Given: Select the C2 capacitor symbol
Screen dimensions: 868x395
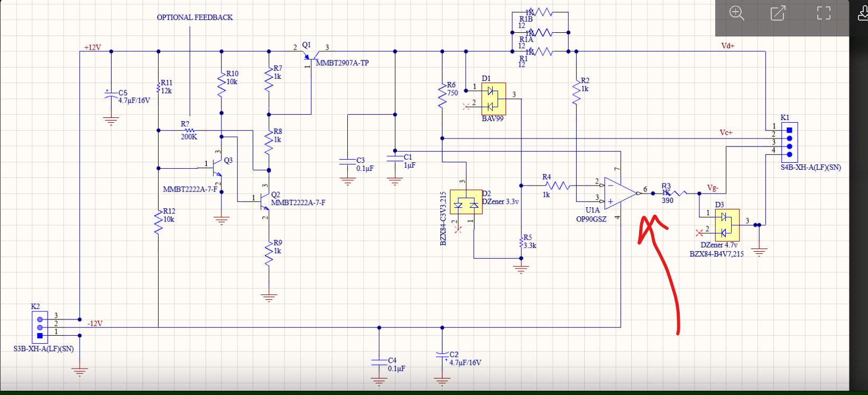Looking at the screenshot, I should click(442, 355).
